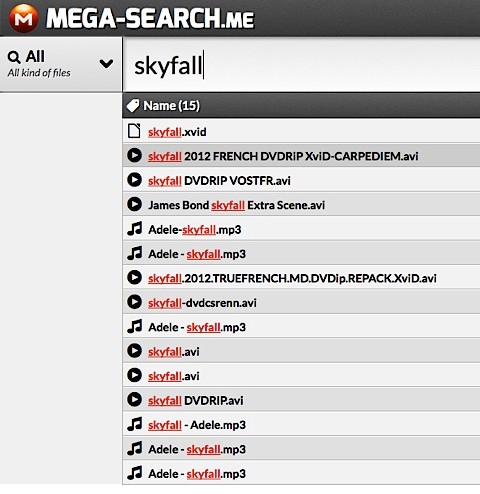This screenshot has height=494, width=480.
Task: Click the MEGA-SEARCH.ME site title
Action: (150, 18)
